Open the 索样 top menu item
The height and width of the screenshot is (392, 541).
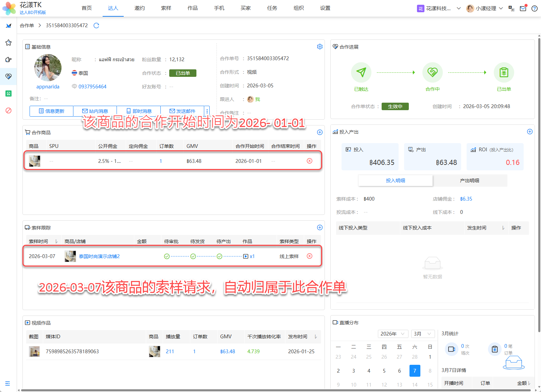166,8
